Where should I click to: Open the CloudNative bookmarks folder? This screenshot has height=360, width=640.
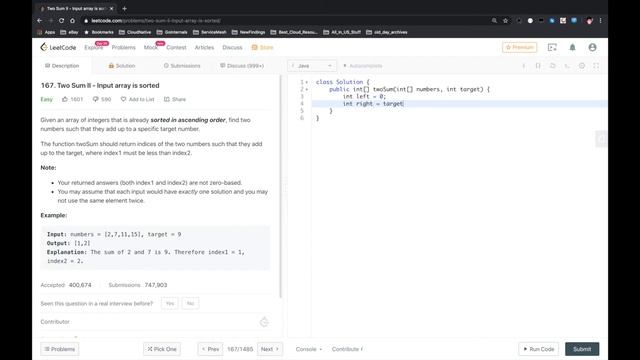135,32
